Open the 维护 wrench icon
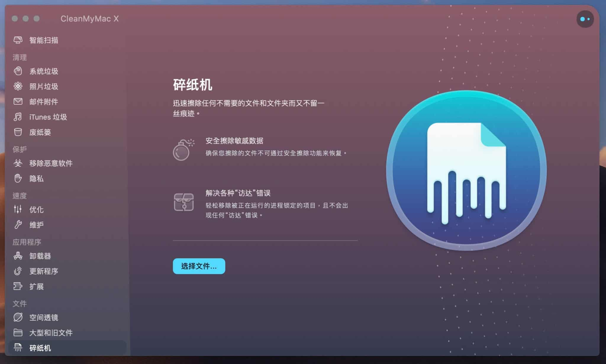This screenshot has height=364, width=606. (18, 225)
